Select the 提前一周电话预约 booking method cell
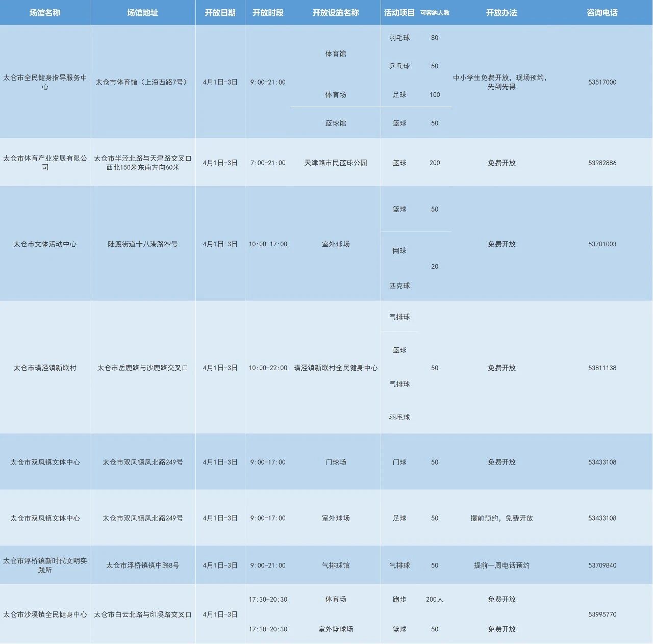Image resolution: width=653 pixels, height=644 pixels. [501, 565]
